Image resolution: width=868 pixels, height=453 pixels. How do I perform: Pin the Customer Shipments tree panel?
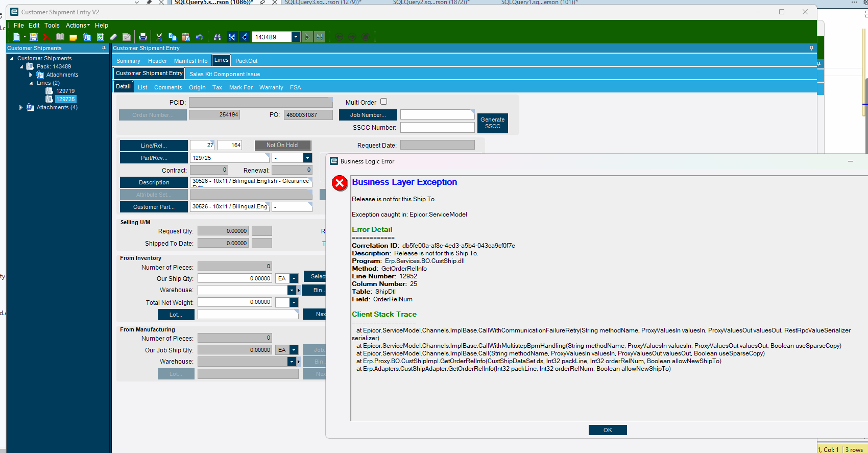point(104,48)
